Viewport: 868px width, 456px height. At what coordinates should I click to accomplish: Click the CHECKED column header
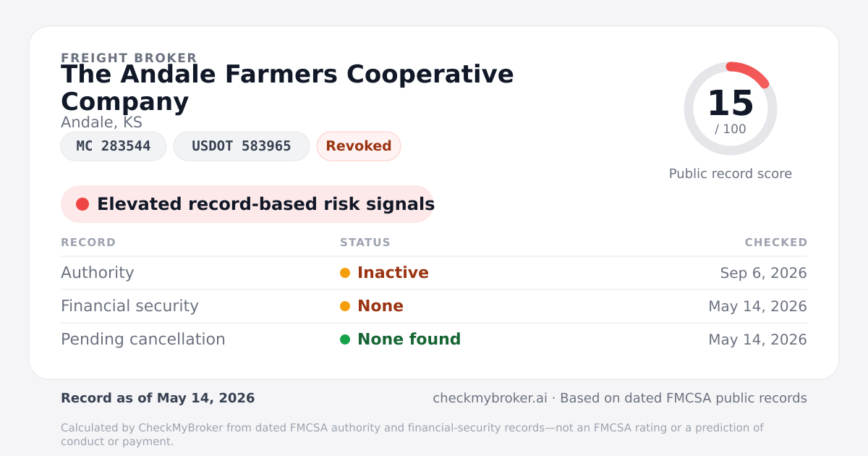pos(776,242)
